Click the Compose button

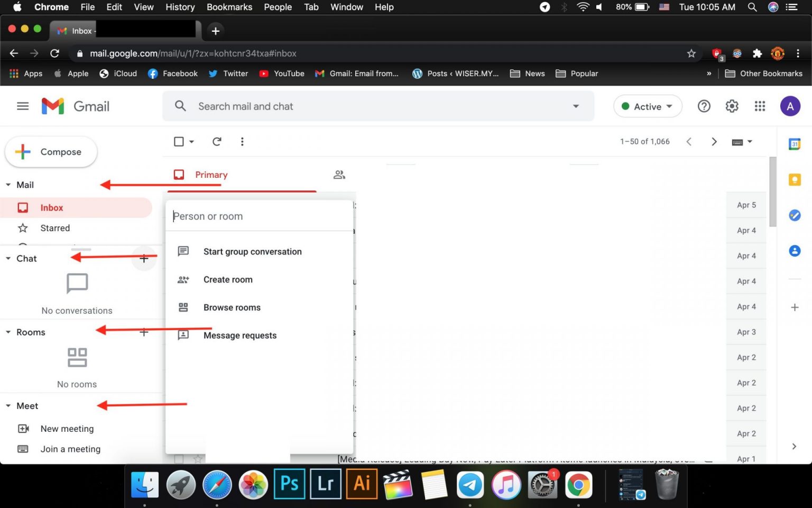pos(51,152)
